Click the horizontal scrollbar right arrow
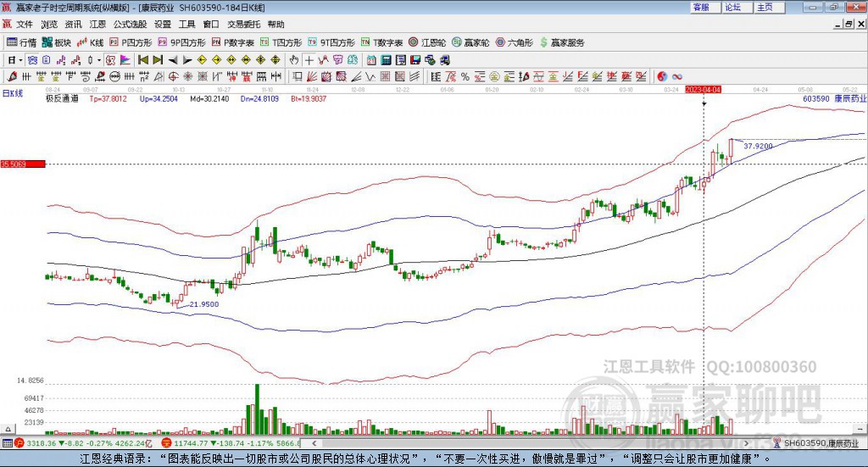The image size is (868, 467). point(746,443)
